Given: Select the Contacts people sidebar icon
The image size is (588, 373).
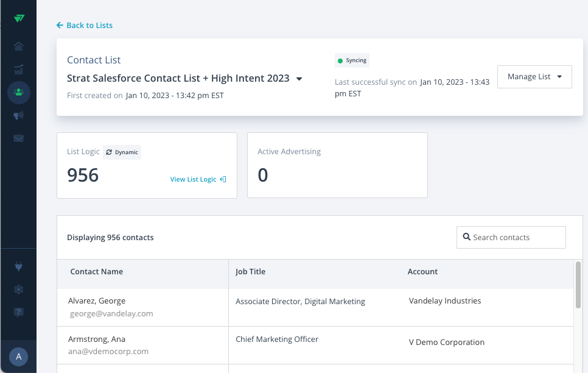Looking at the screenshot, I should [x=18, y=93].
